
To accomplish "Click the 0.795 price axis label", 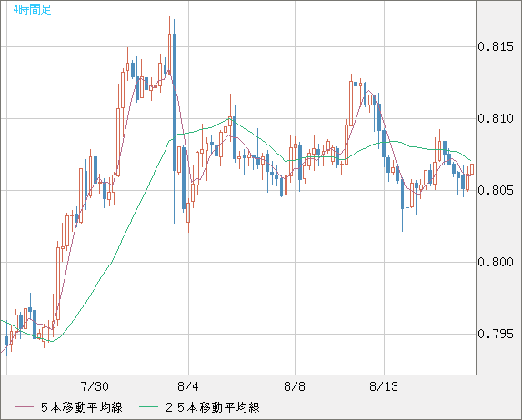I will (x=496, y=334).
